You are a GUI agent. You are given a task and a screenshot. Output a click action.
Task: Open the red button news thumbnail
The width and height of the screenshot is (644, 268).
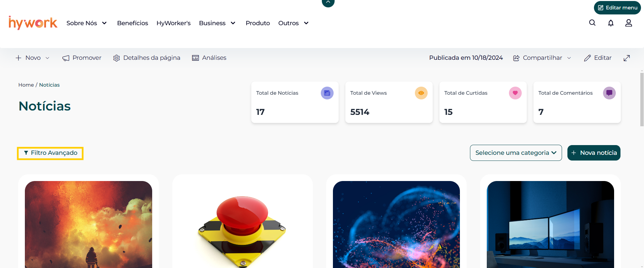coord(242,224)
